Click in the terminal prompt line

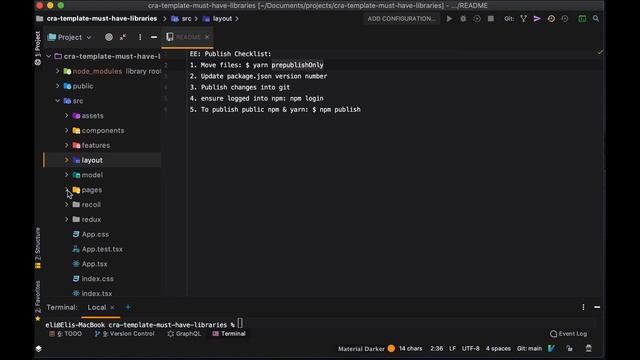click(x=318, y=324)
